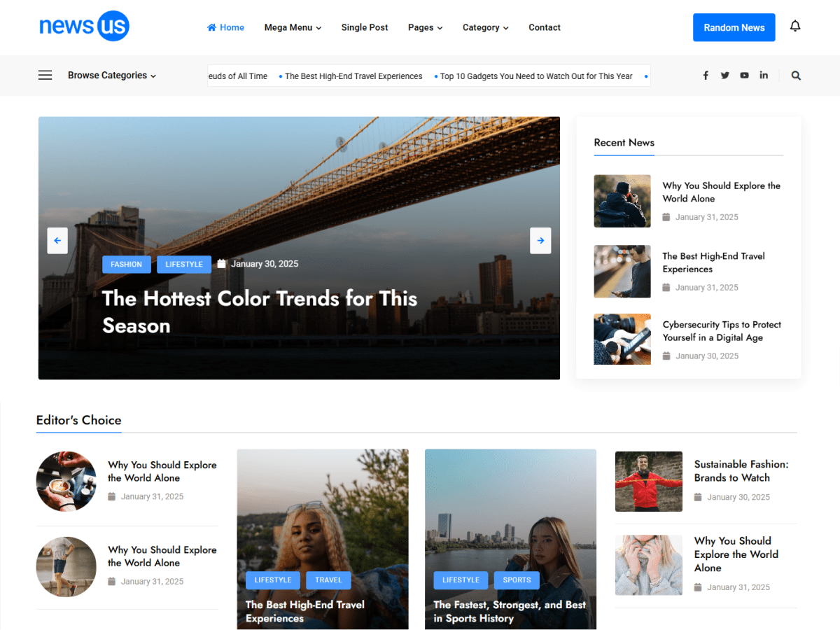Click the Recent News heading
This screenshot has height=630, width=840.
(624, 142)
